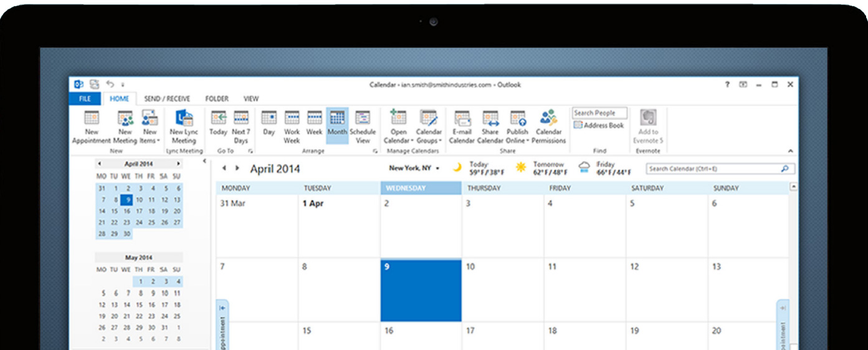Select 9 in April 2014 mini calendar
This screenshot has width=868, height=350.
[127, 200]
